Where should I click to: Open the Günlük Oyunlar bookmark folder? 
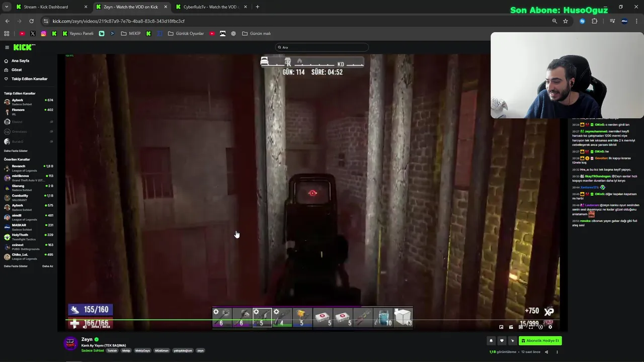coord(186,34)
